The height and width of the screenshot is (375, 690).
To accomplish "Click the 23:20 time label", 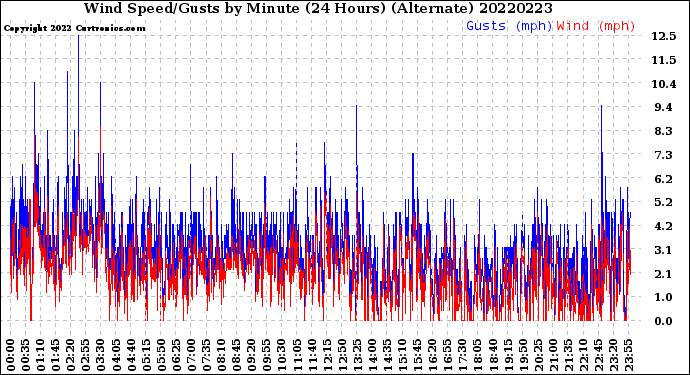I will [613, 355].
